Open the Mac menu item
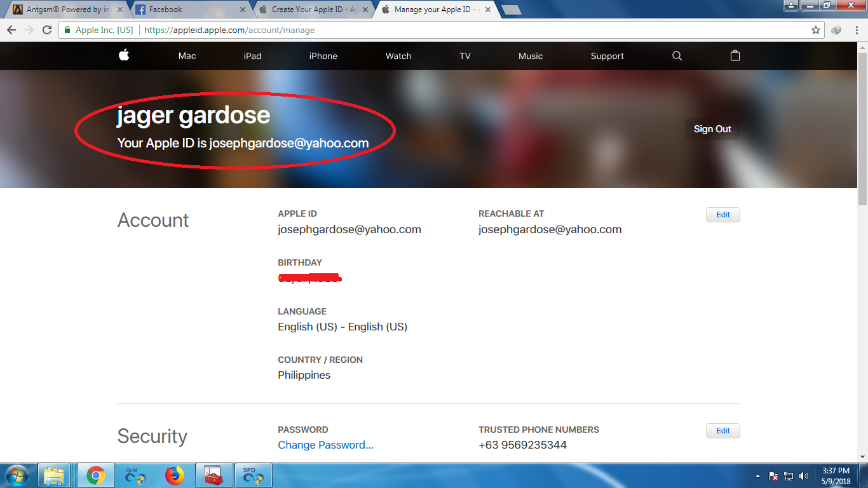868x488 pixels. point(187,56)
